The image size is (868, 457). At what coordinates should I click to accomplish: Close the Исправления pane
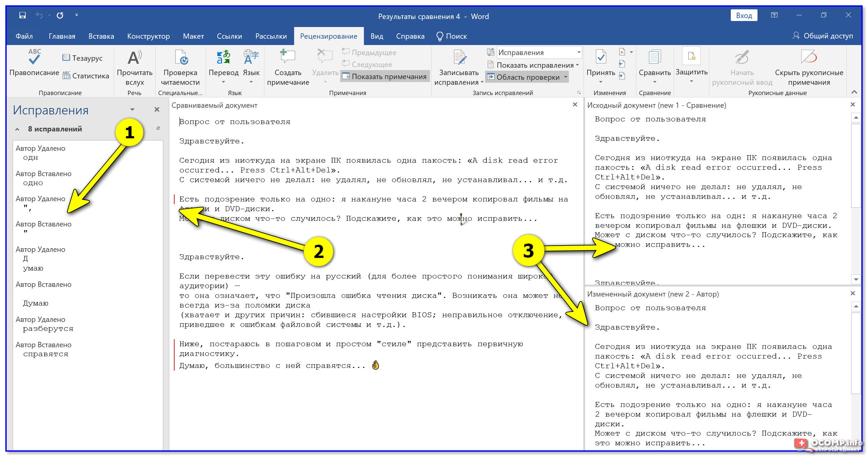[157, 110]
